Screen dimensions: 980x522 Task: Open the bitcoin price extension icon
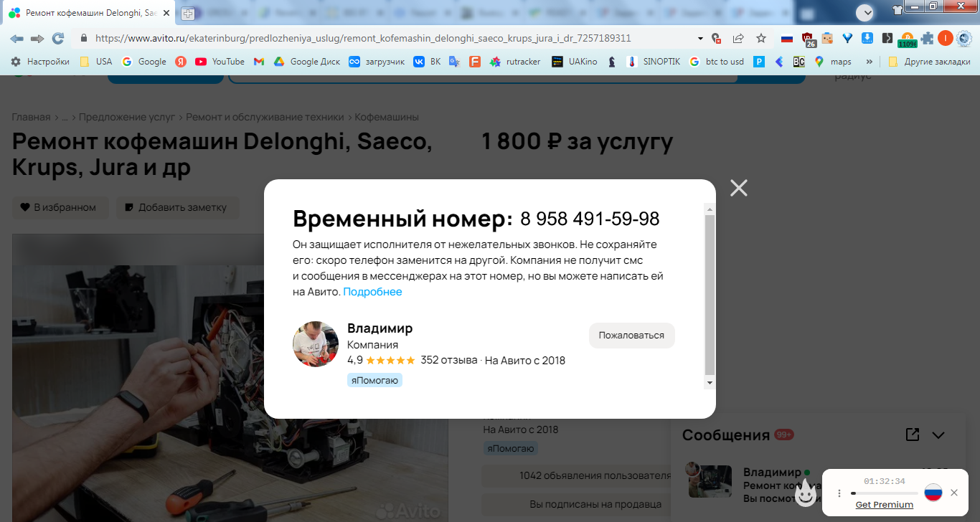[907, 39]
